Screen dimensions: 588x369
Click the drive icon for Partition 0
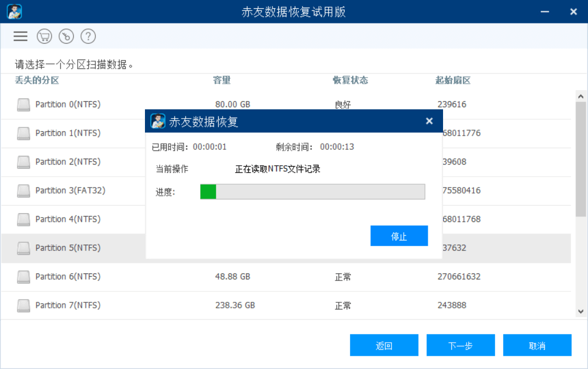click(x=24, y=104)
